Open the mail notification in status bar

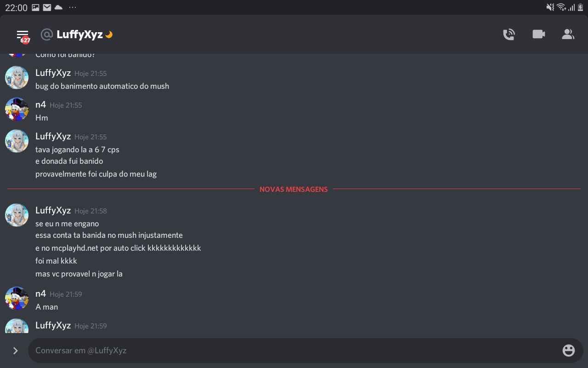point(47,7)
